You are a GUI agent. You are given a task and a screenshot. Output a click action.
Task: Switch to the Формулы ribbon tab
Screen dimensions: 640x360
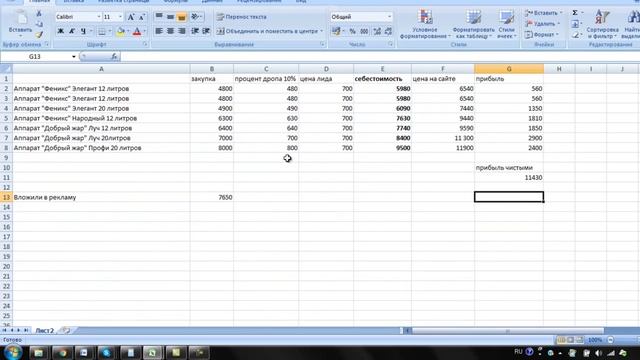click(176, 2)
